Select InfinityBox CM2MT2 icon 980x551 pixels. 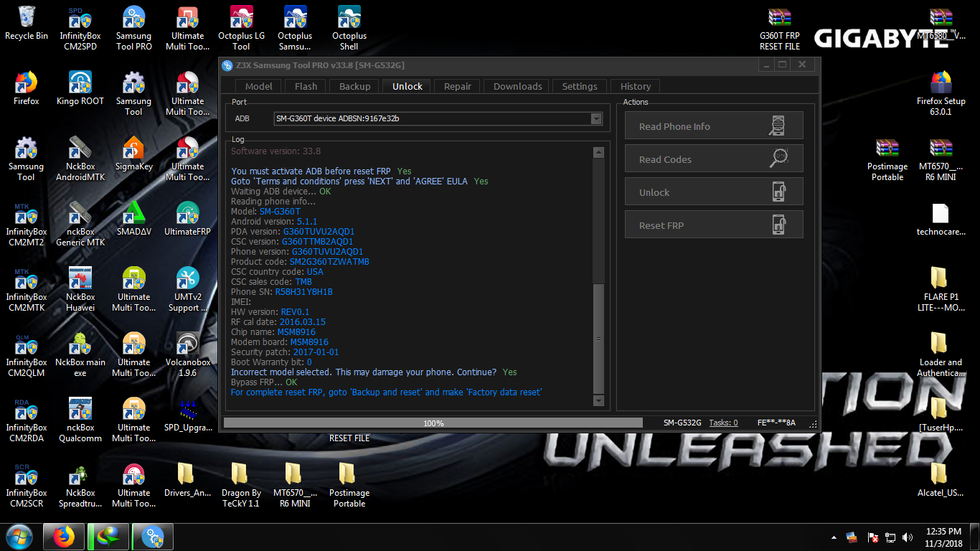25,224
